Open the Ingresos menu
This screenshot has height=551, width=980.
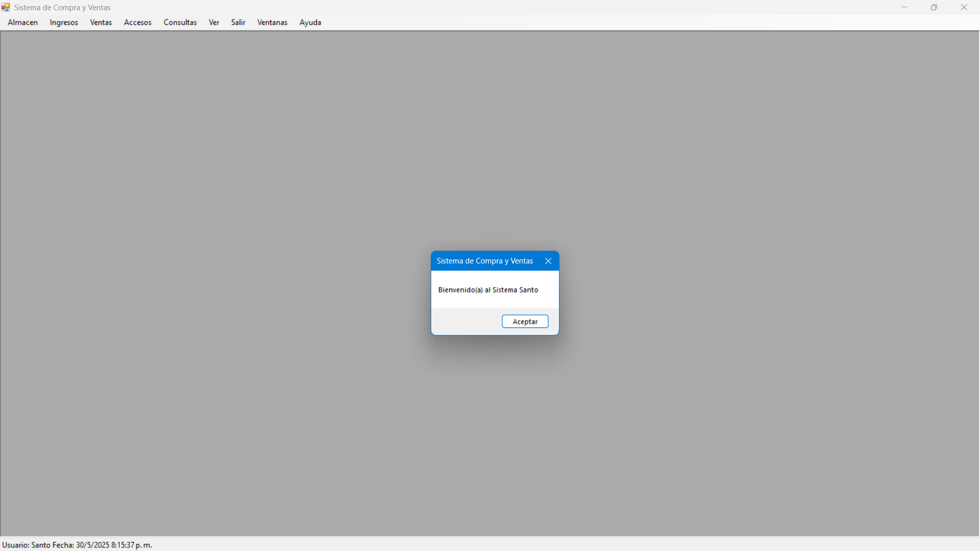(x=64, y=22)
